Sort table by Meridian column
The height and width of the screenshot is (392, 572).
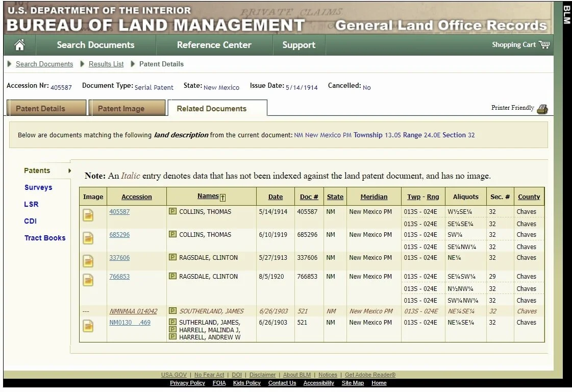click(374, 197)
